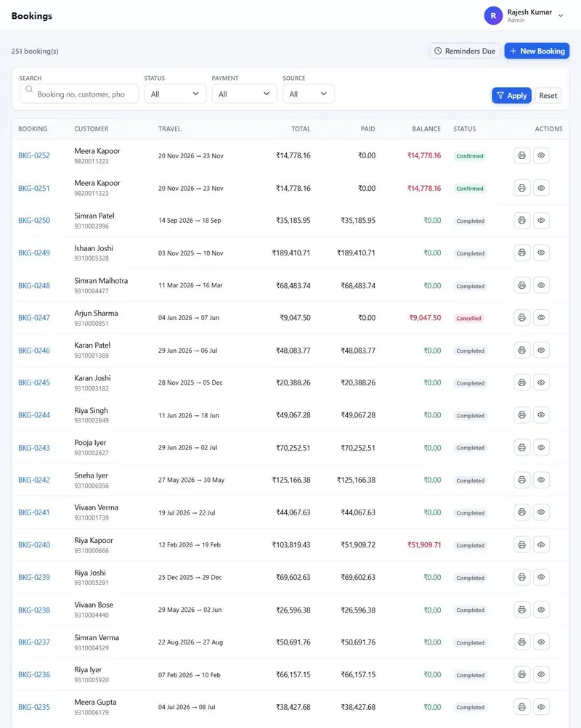
Task: Open booking link BKG-0235
Action: click(34, 707)
